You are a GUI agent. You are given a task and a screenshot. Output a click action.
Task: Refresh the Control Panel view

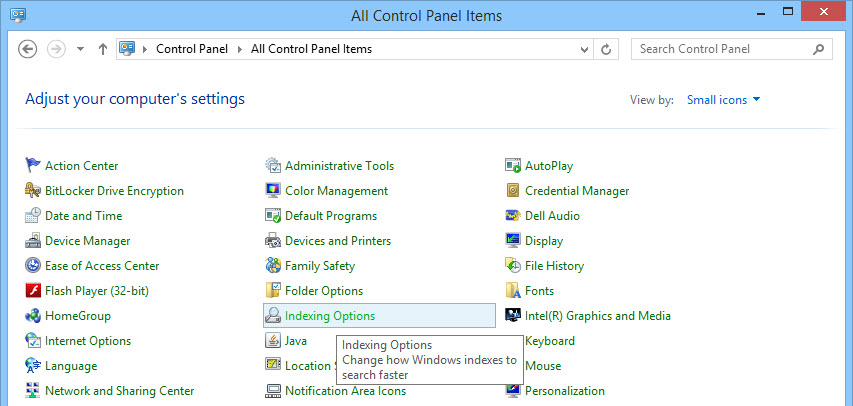[x=605, y=50]
